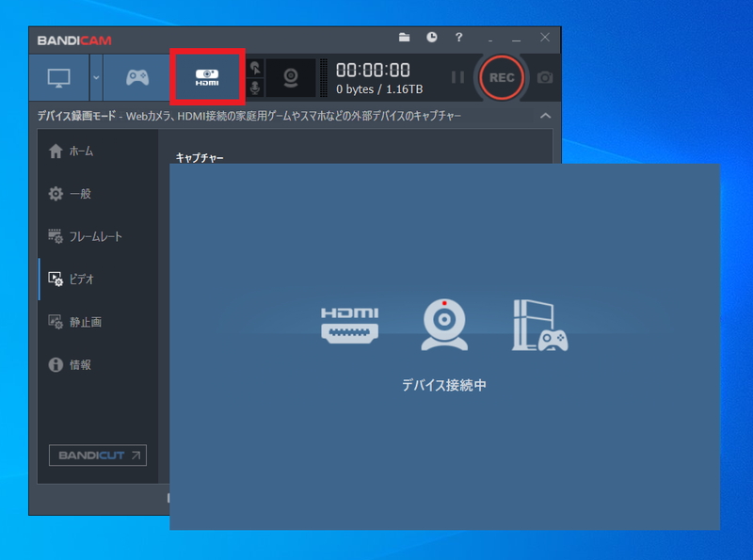753x560 pixels.
Task: Click the キャプチャー section heading
Action: pos(200,157)
